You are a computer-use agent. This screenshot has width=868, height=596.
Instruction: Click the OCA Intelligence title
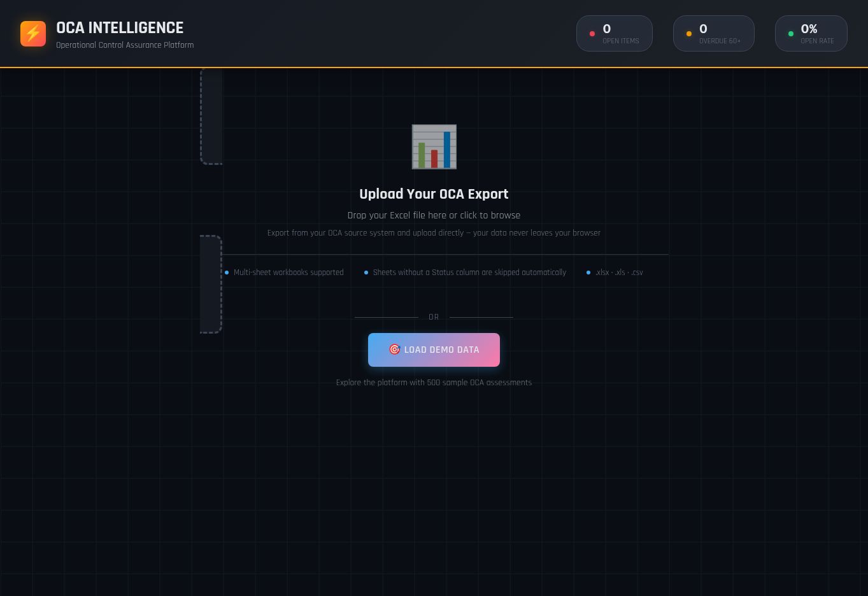(120, 28)
